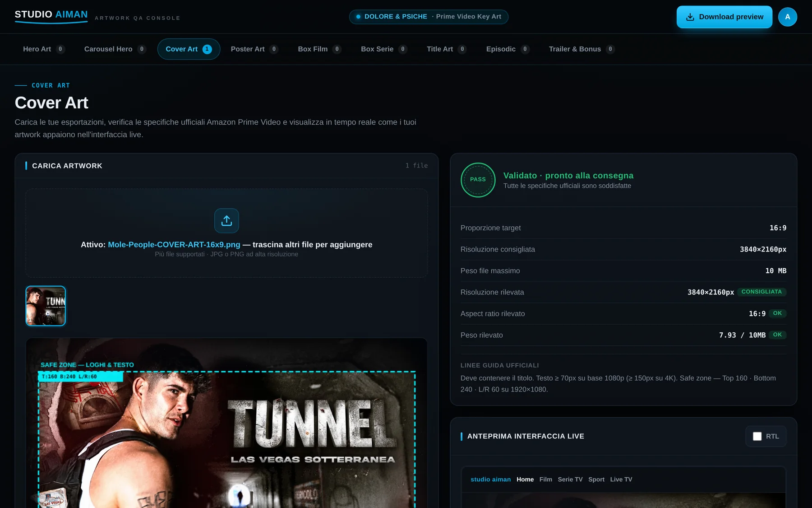Go to the Box Serie tab
The image size is (812, 508).
coord(383,49)
